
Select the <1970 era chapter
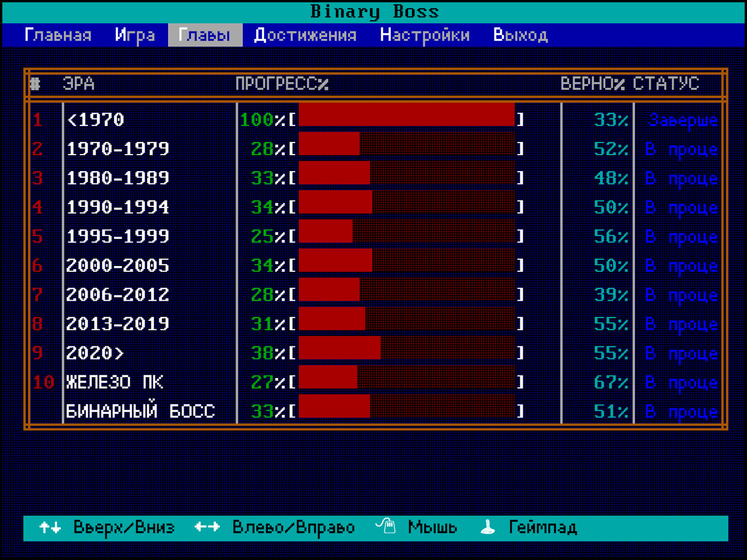tap(96, 120)
